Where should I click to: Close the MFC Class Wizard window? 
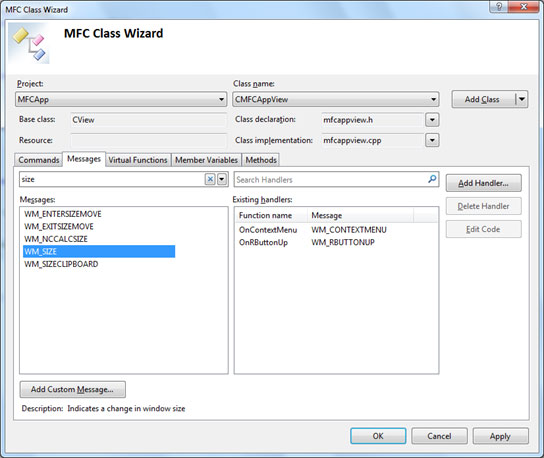[524, 7]
